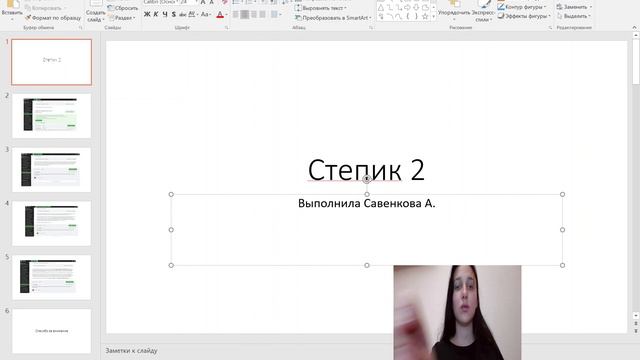Toggle text shadow (S)
The width and height of the screenshot is (640, 360).
click(174, 14)
